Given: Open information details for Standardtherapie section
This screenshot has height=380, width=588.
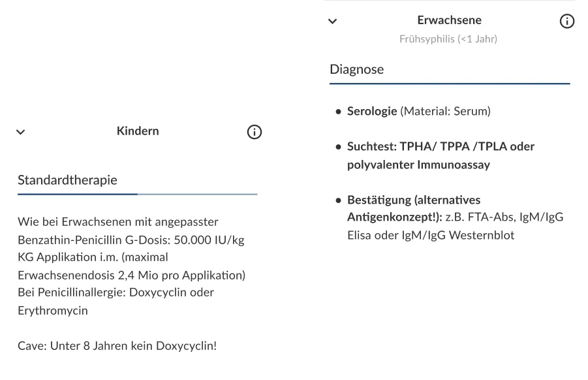Looking at the screenshot, I should pyautogui.click(x=255, y=131).
